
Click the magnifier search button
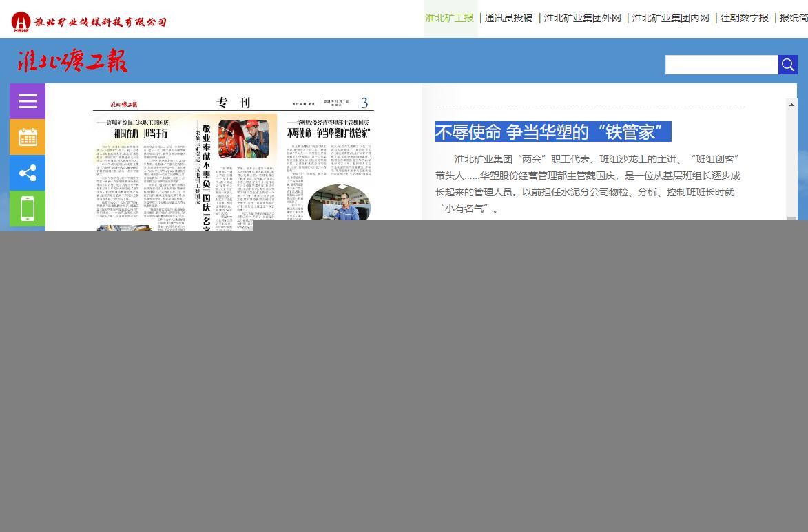coord(787,65)
